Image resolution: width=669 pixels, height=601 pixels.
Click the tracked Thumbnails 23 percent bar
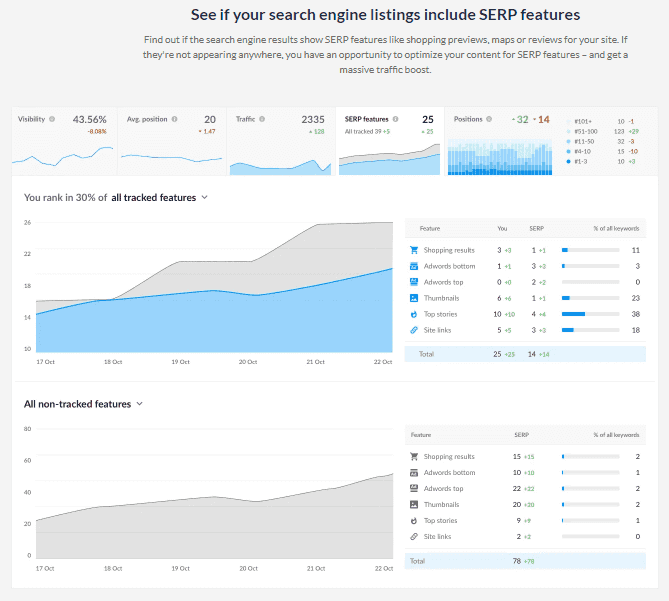(x=590, y=298)
